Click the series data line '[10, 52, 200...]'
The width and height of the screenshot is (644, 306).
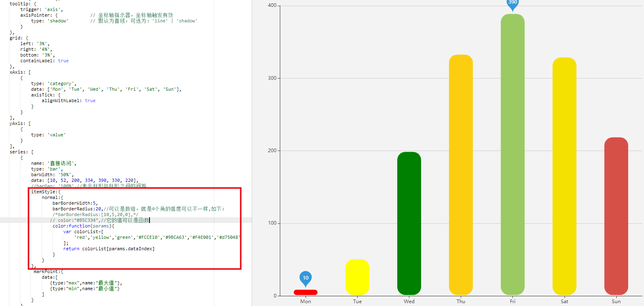click(85, 180)
